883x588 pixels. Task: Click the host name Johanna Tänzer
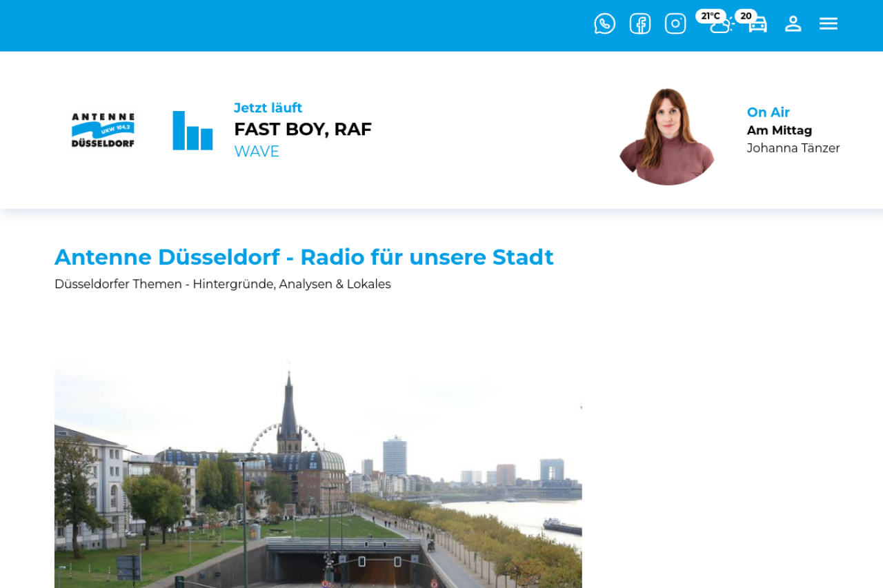793,148
